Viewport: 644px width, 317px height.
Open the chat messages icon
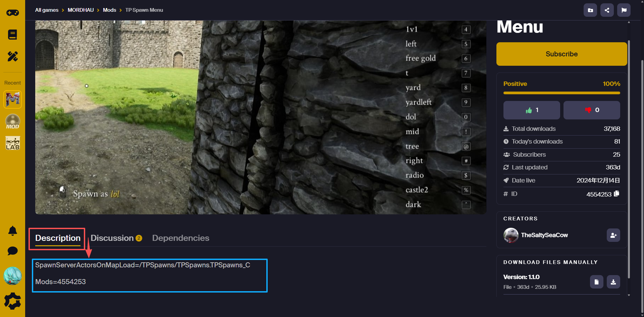[12, 251]
